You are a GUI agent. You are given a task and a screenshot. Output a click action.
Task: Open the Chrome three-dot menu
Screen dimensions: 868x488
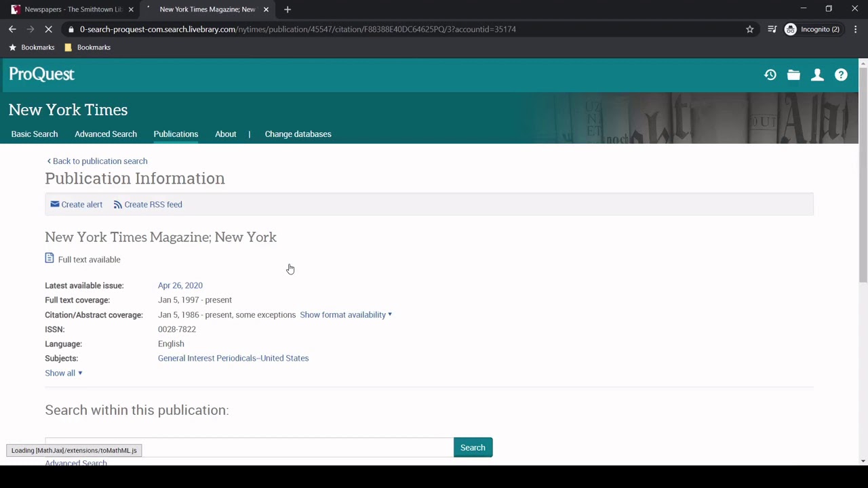(855, 29)
